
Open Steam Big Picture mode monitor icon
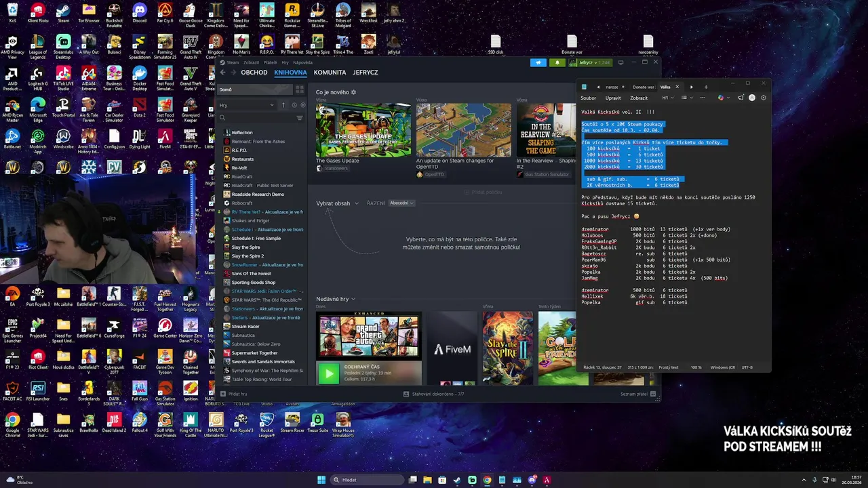tap(620, 62)
